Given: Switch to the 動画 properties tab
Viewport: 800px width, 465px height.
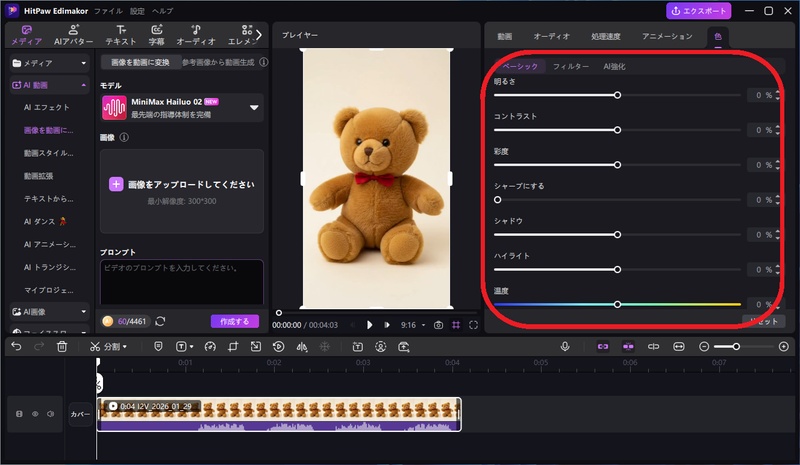Looking at the screenshot, I should (505, 36).
